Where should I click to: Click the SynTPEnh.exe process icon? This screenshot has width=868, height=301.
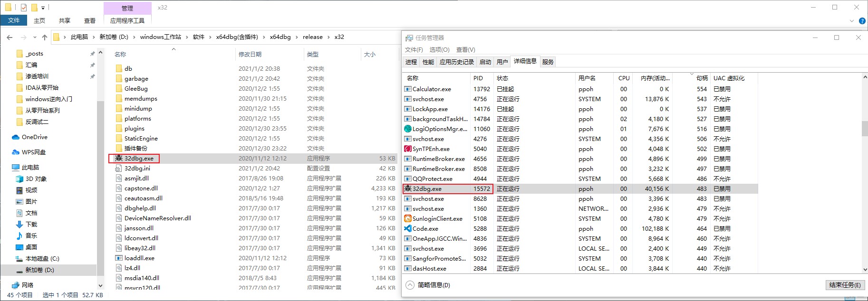coord(407,149)
